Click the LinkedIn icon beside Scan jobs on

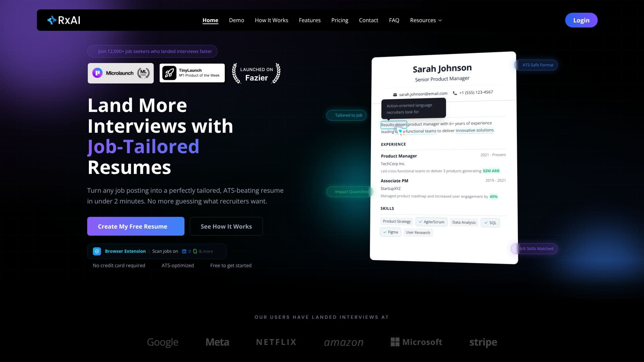(x=184, y=251)
